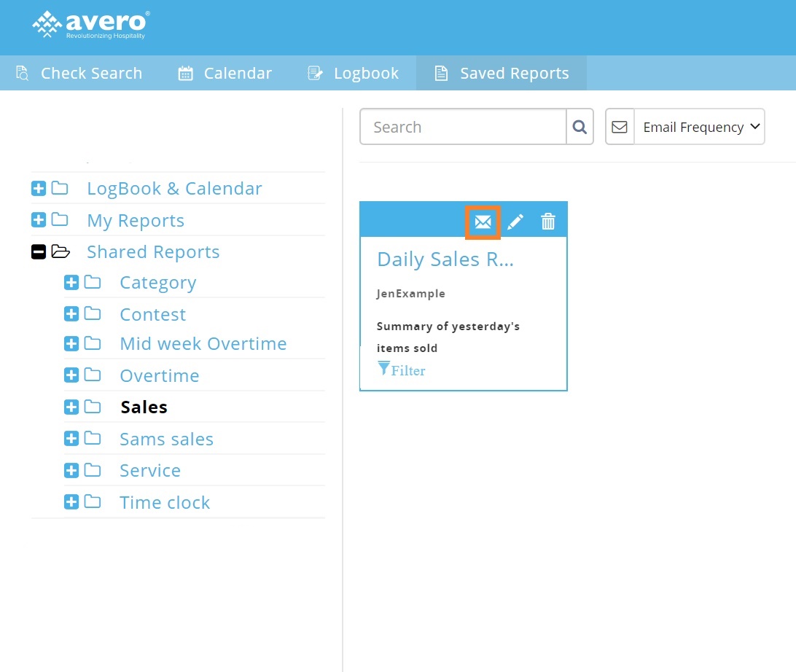This screenshot has height=672, width=796.
Task: Collapse the Shared Reports folder
Action: (39, 252)
